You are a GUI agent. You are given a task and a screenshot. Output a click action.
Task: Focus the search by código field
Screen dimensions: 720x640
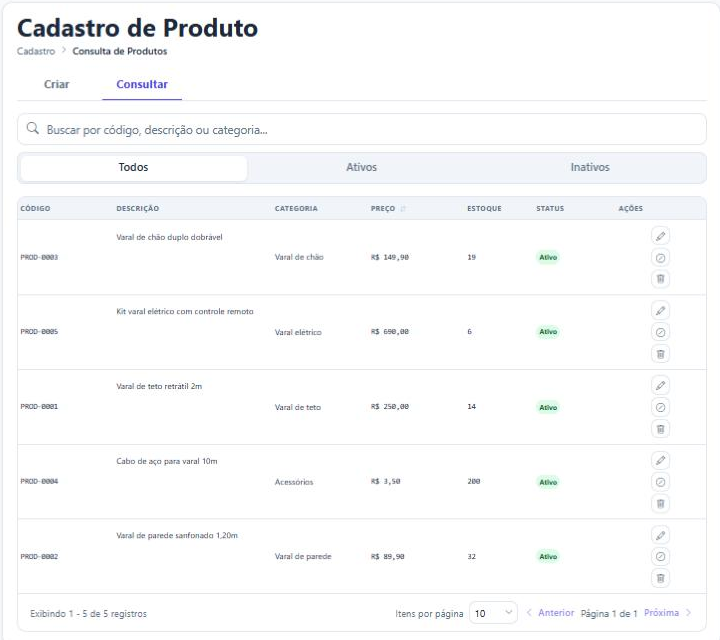362,129
